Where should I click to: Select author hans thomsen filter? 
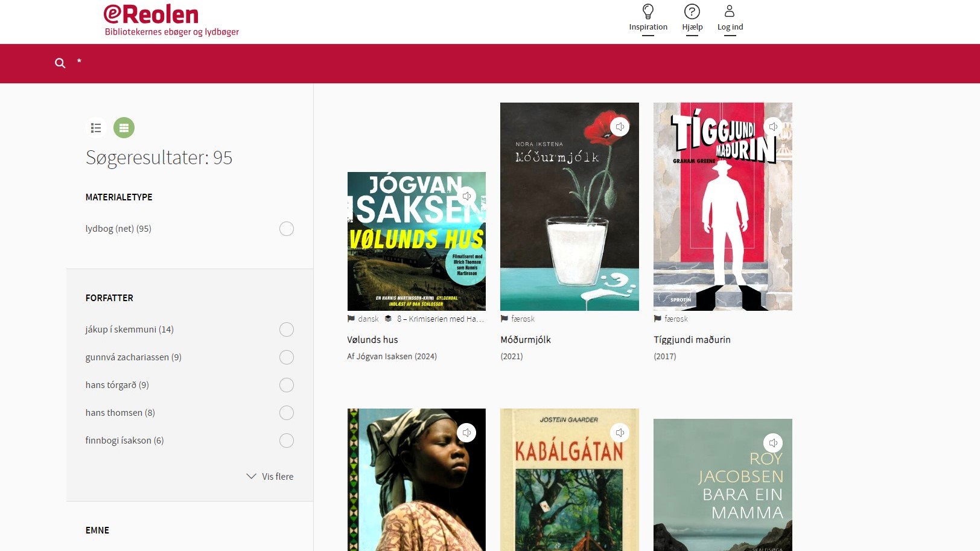[287, 413]
